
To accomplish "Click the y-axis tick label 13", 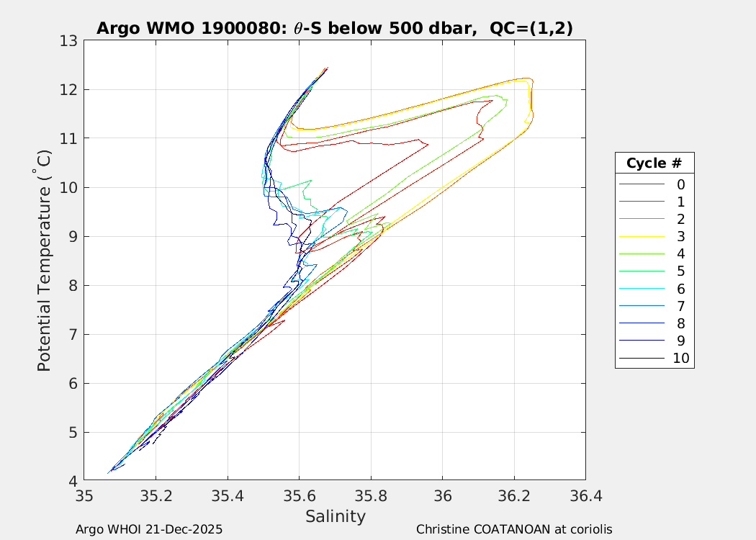I will coord(68,41).
